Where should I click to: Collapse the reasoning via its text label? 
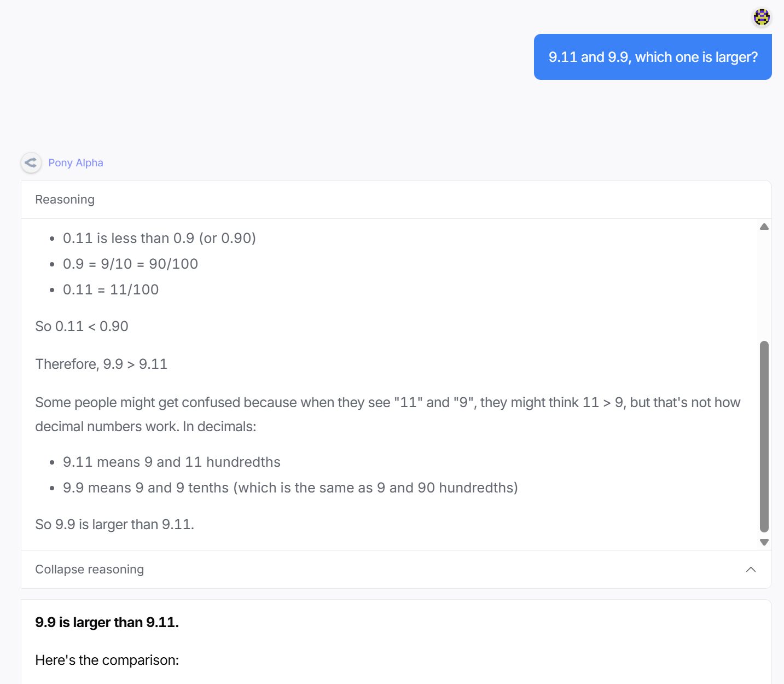89,570
